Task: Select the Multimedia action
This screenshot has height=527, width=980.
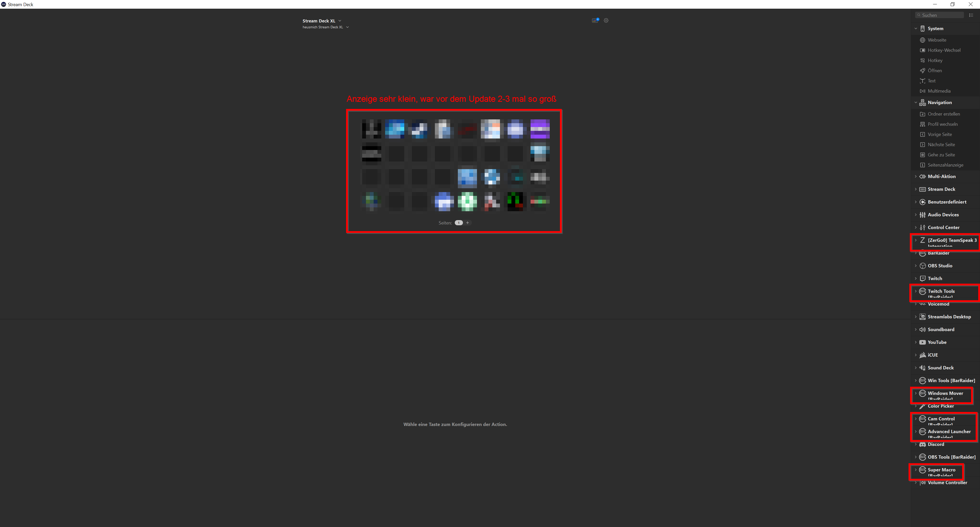Action: (939, 91)
